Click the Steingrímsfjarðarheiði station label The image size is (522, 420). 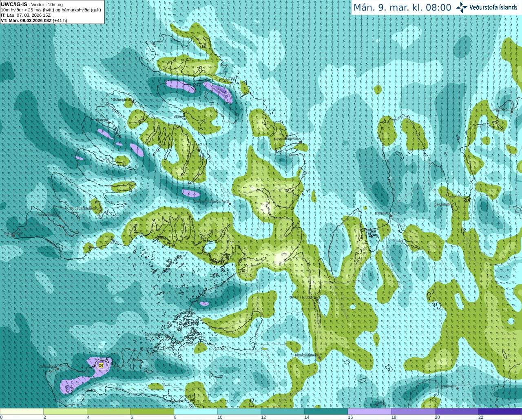coord(211,201)
